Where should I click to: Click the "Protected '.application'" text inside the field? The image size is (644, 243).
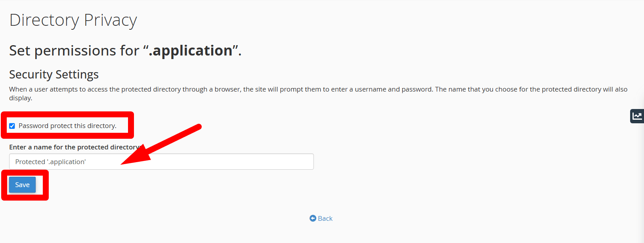[50, 162]
